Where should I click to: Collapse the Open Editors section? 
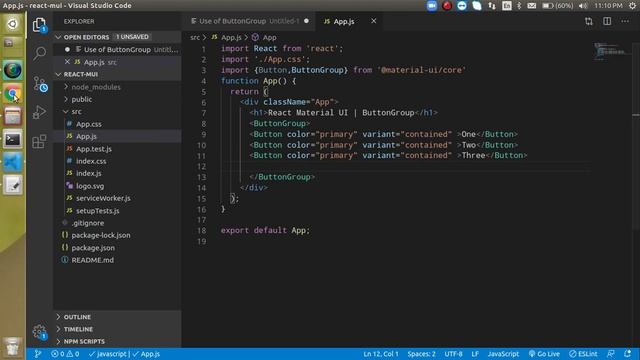click(x=118, y=37)
